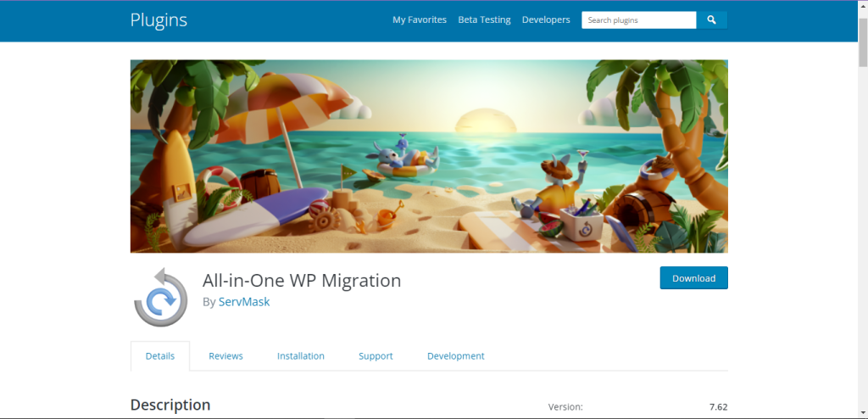Image resolution: width=868 pixels, height=419 pixels.
Task: Click the All-in-One WP Migration title
Action: (302, 281)
